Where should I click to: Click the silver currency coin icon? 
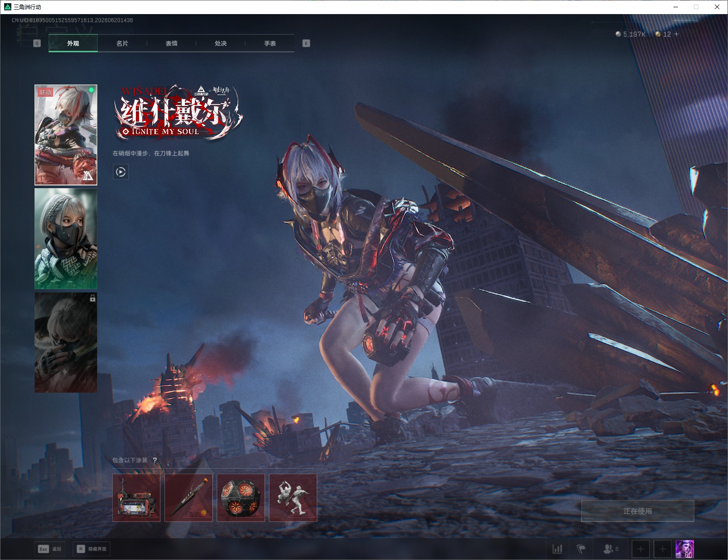pyautogui.click(x=618, y=34)
